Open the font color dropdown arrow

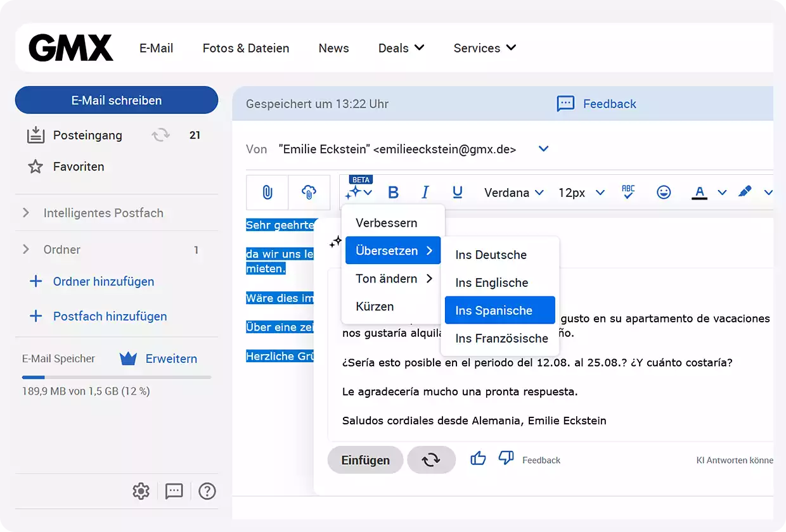722,193
